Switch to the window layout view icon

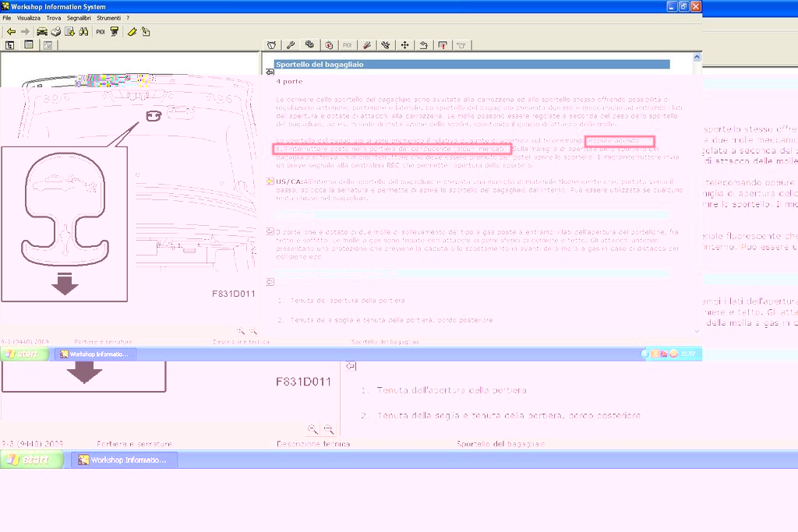pyautogui.click(x=29, y=44)
